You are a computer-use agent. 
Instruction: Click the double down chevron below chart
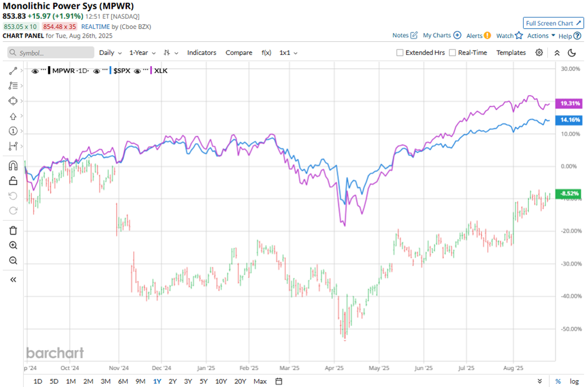540,381
